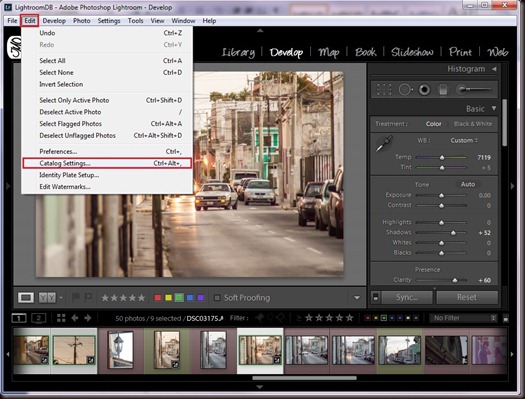525x399 pixels.
Task: Pick the White Balance eyedropper tool
Action: 384,144
